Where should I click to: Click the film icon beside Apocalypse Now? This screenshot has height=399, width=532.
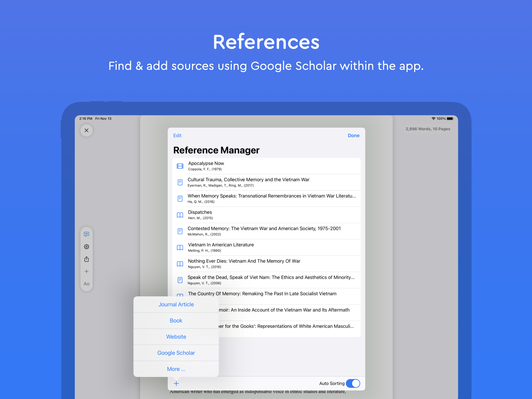point(180,166)
